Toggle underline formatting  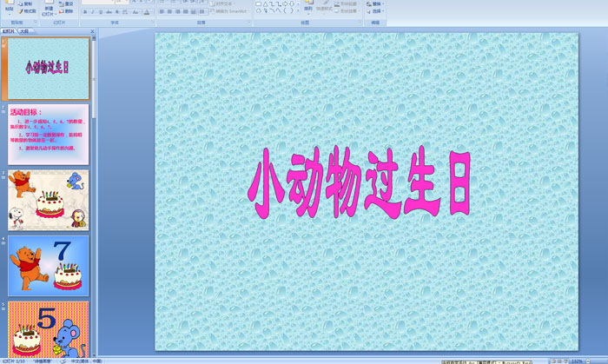pyautogui.click(x=101, y=12)
